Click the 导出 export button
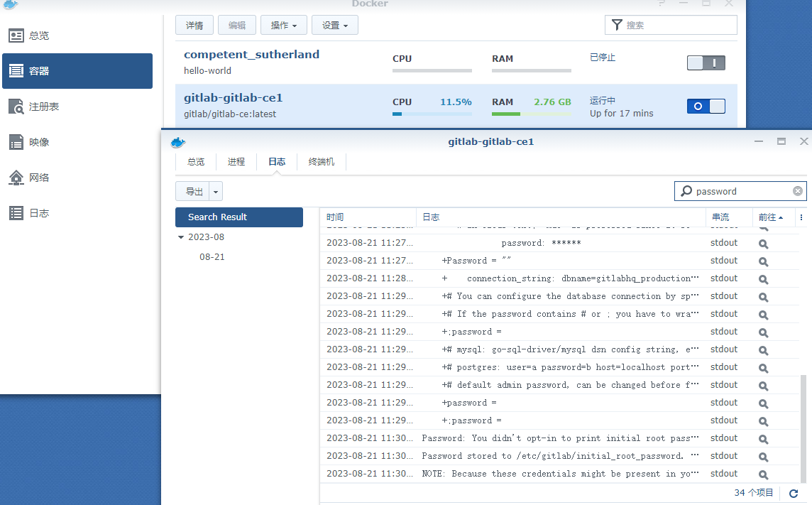 point(193,190)
